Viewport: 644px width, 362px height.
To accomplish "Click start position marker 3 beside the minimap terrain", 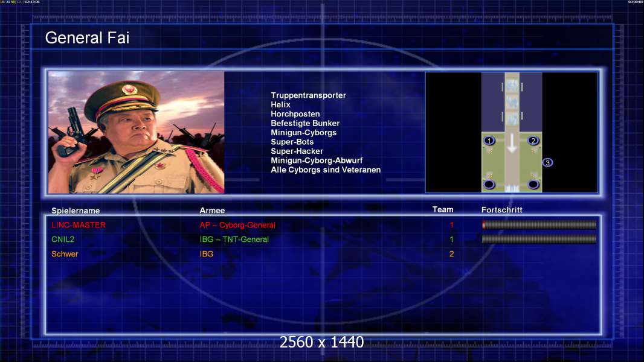I will tap(547, 163).
